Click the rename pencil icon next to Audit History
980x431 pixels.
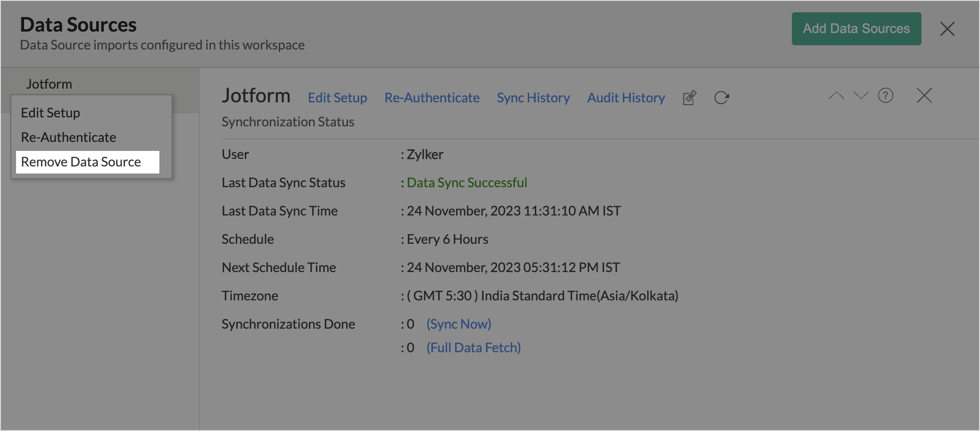coord(689,98)
